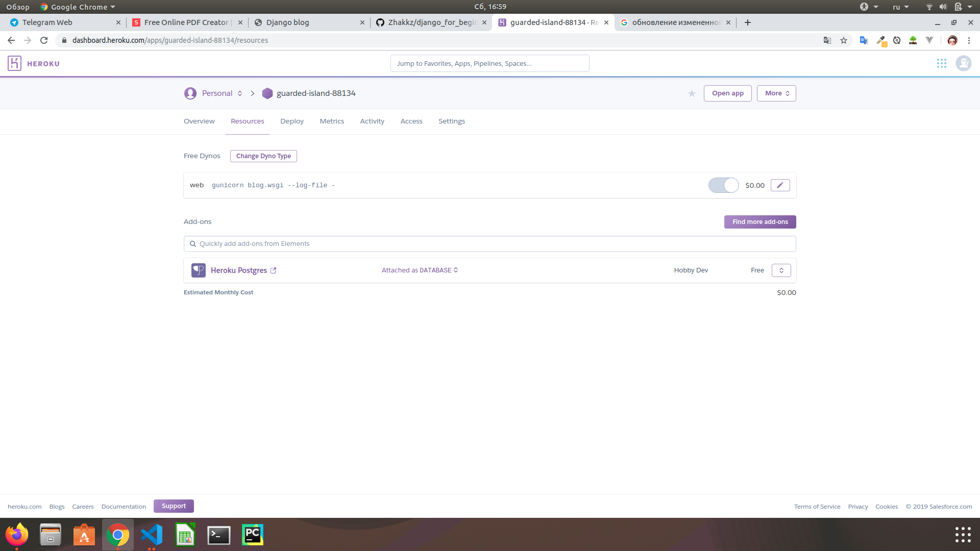Open PyCharm from the dock
The height and width of the screenshot is (551, 980).
pyautogui.click(x=253, y=535)
